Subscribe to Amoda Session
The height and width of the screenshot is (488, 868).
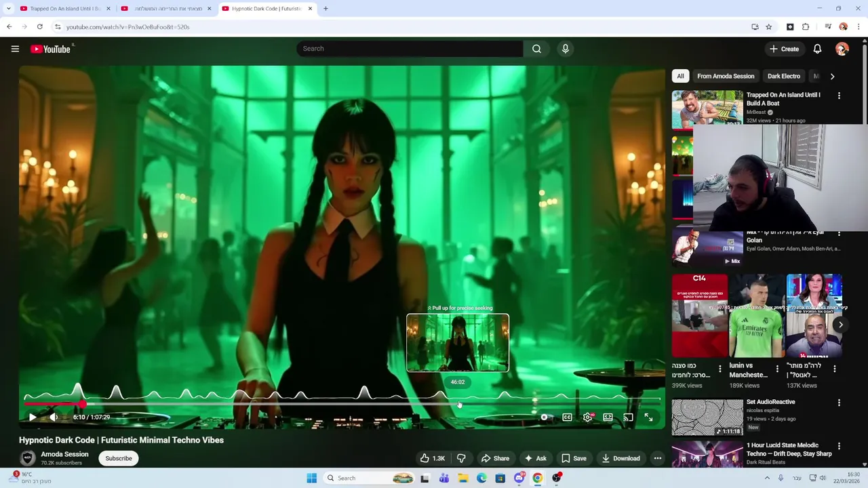[x=119, y=458]
